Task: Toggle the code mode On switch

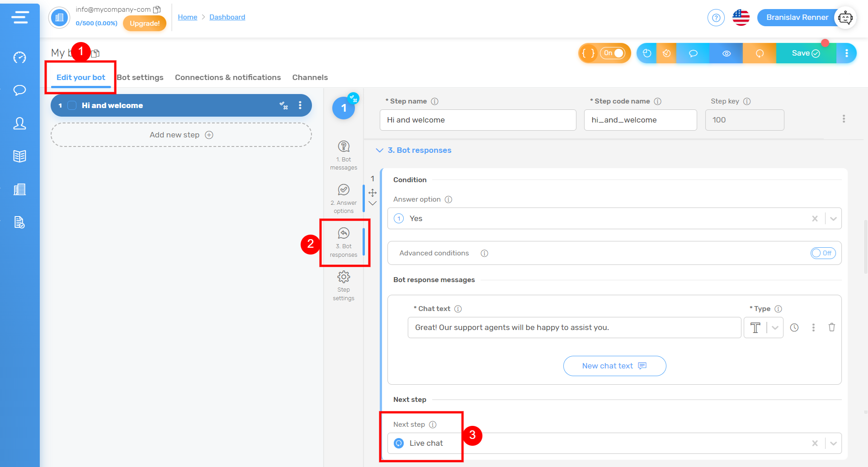Action: [613, 53]
